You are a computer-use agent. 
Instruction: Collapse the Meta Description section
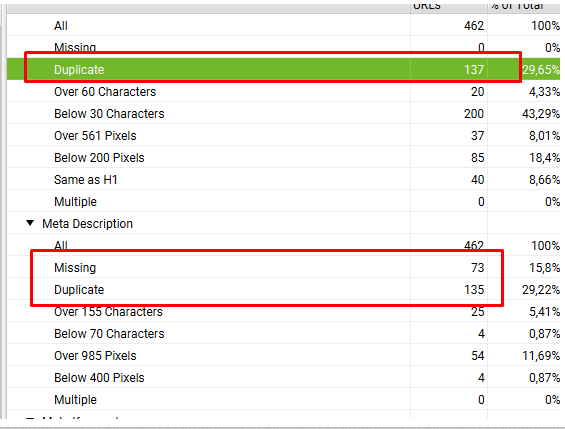30,223
